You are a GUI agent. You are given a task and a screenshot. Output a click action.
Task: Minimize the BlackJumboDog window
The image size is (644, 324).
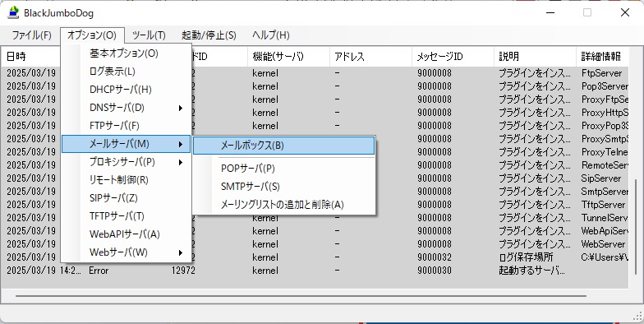550,12
